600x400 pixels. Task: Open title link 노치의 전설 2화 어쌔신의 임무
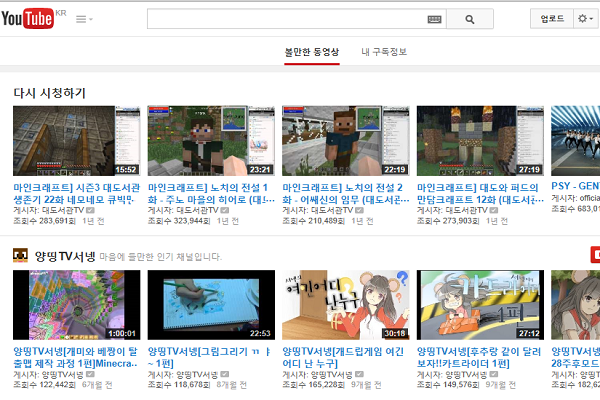point(346,194)
